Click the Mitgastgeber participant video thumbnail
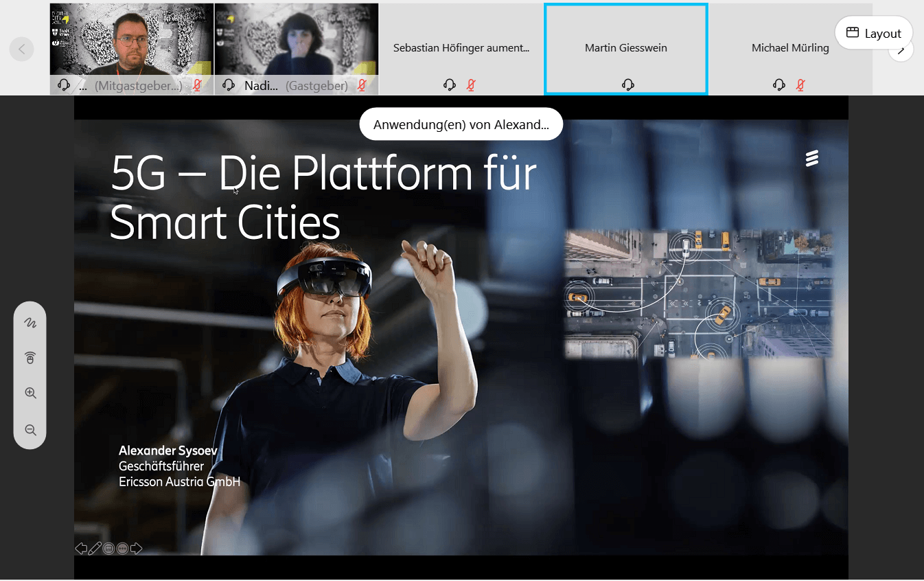The image size is (924, 581). point(131,40)
